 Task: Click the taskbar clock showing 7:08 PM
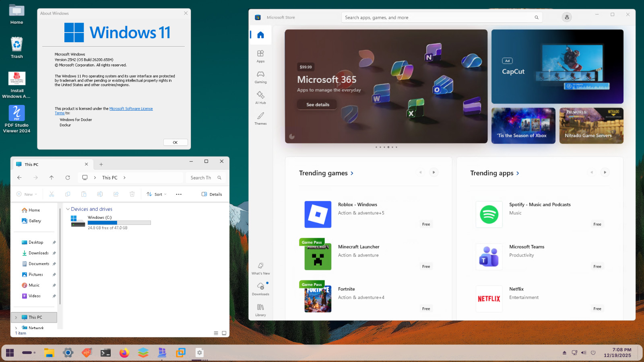617,353
